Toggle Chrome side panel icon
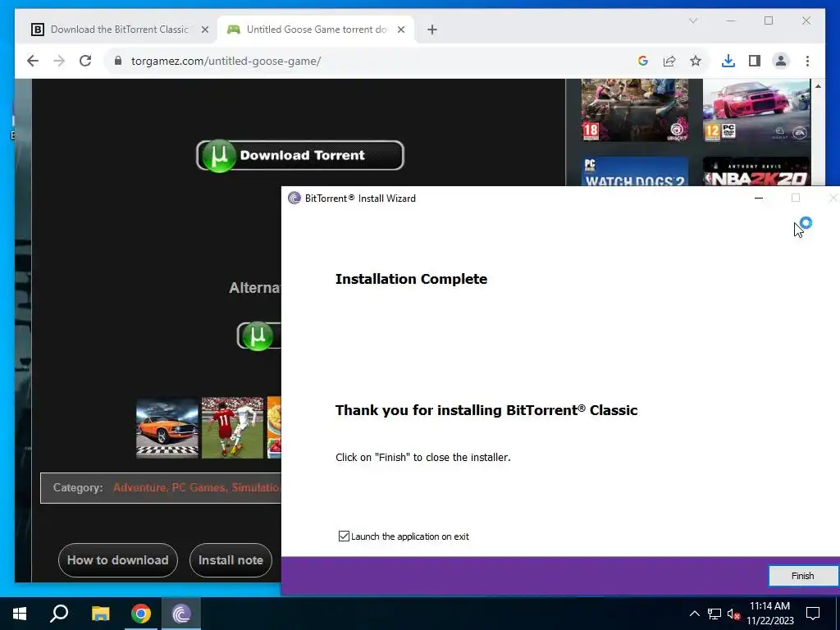The height and width of the screenshot is (630, 840). (755, 61)
